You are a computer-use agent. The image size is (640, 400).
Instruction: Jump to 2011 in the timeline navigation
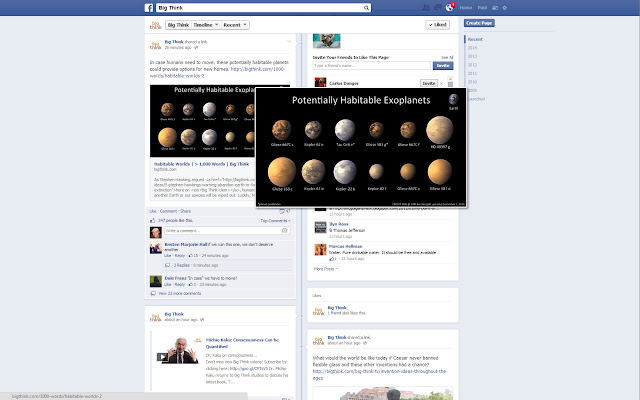coord(472,73)
